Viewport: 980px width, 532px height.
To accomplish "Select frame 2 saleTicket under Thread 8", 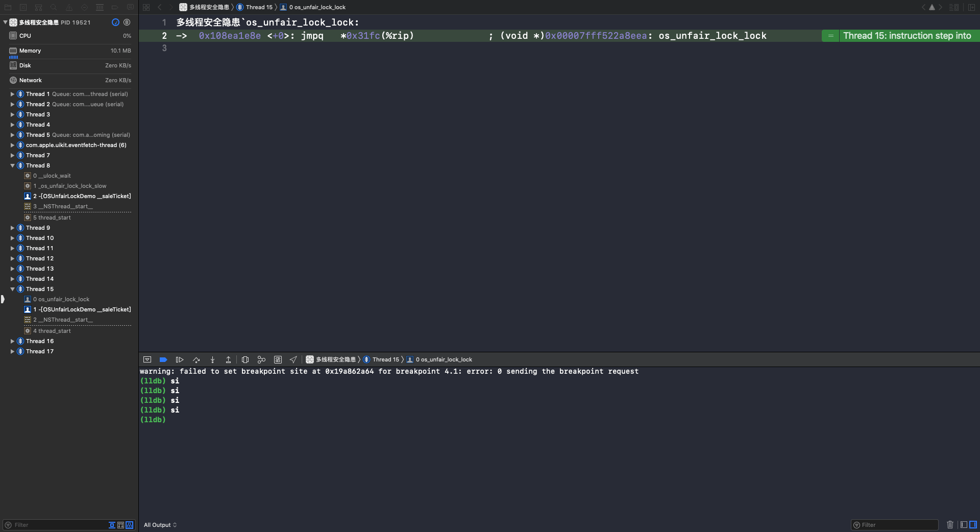I will point(78,196).
